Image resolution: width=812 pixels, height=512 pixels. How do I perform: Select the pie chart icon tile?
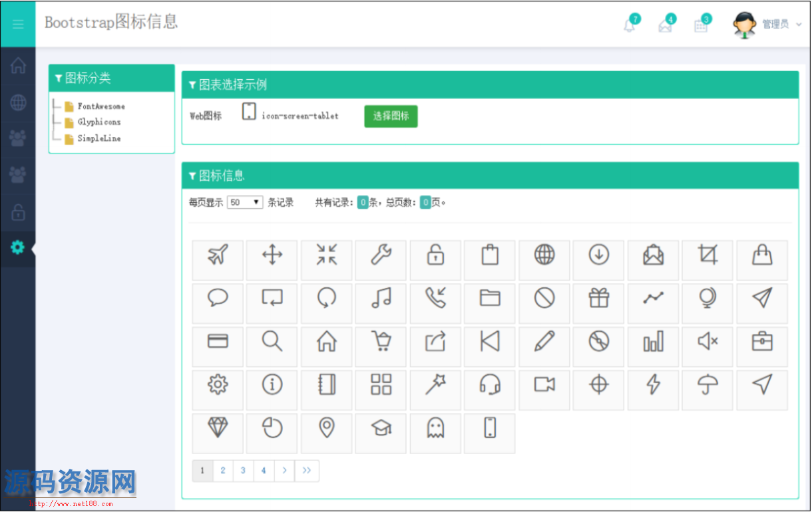pyautogui.click(x=272, y=434)
